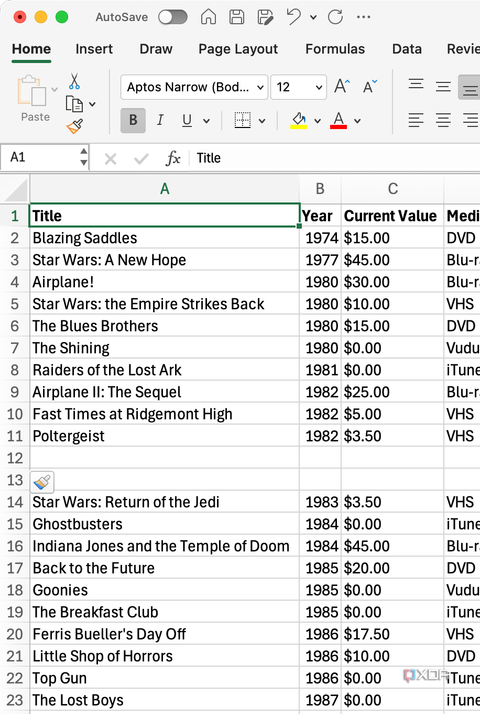
Task: Select the cell Blazing Saddles
Action: [x=164, y=238]
